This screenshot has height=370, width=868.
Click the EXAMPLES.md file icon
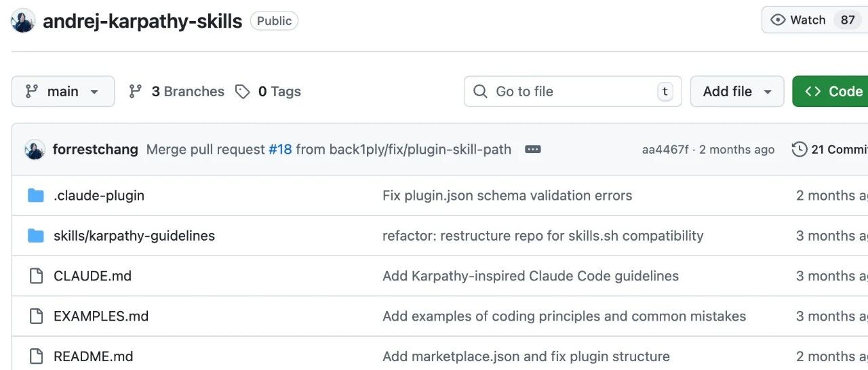click(x=36, y=316)
